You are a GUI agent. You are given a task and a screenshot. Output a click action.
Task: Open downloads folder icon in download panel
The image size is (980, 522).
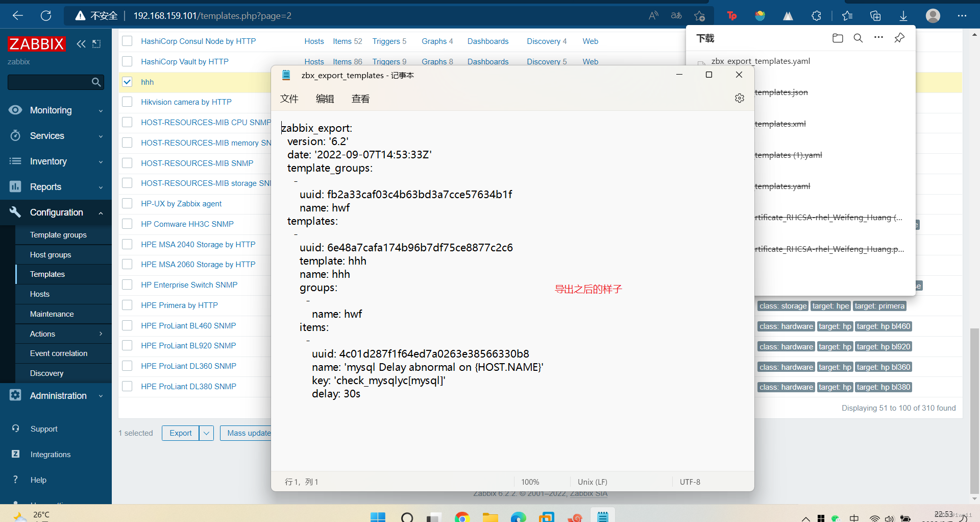coord(838,38)
